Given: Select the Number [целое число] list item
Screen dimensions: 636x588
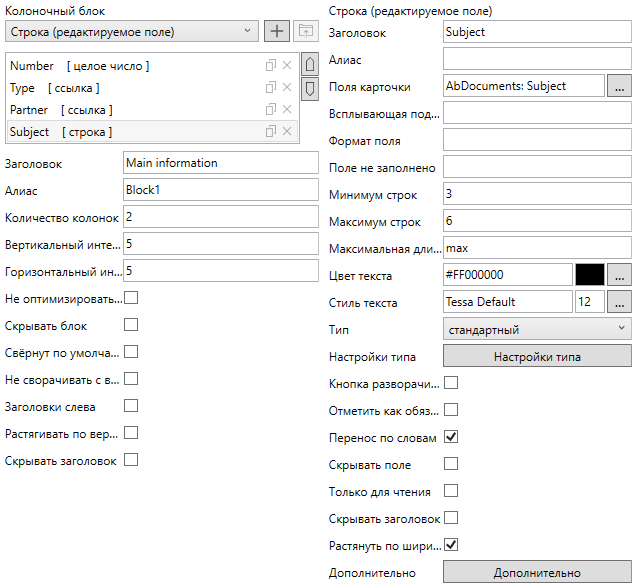Looking at the screenshot, I should 80,66.
